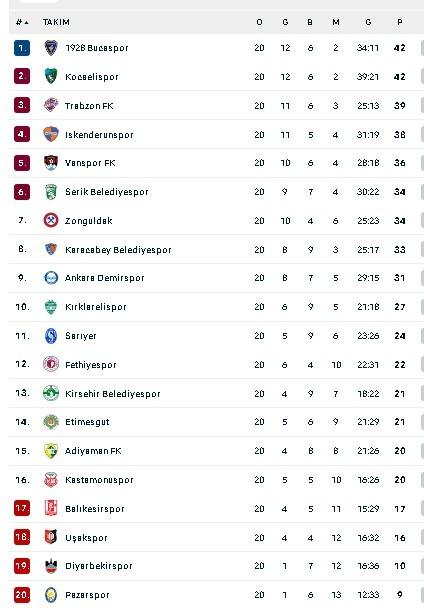Click the 1928 Bucaspor team crest

click(51, 48)
